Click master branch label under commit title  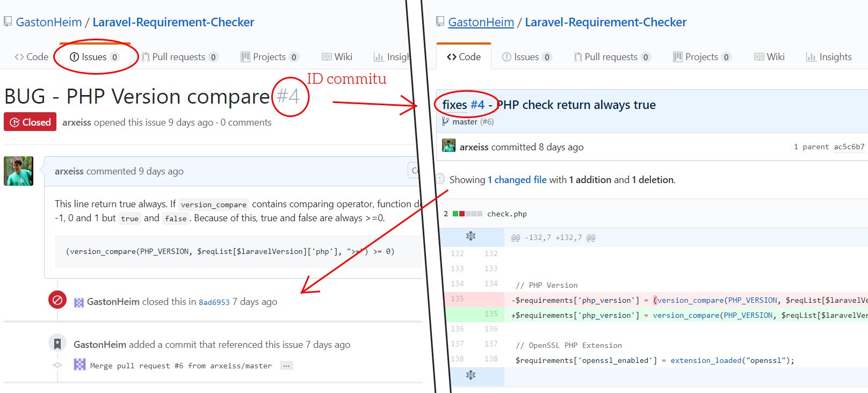click(x=465, y=122)
